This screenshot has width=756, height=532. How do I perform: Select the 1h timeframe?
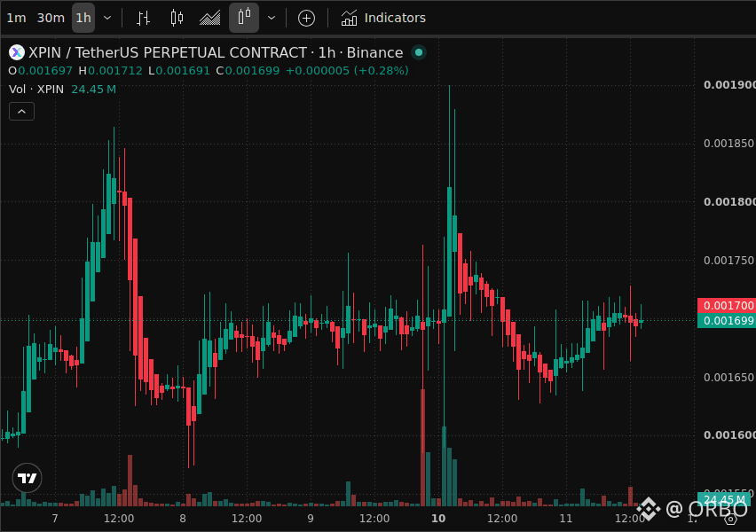click(x=83, y=18)
